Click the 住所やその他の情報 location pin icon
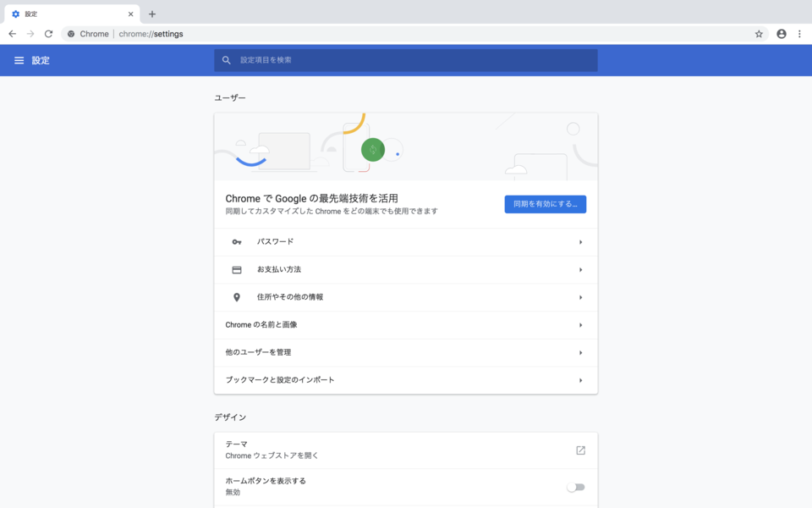The image size is (812, 508). (x=238, y=297)
